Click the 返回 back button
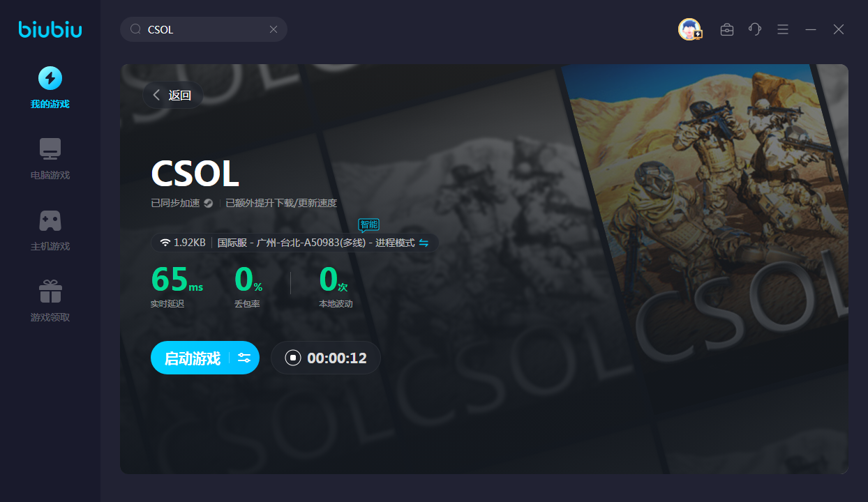 pyautogui.click(x=172, y=96)
